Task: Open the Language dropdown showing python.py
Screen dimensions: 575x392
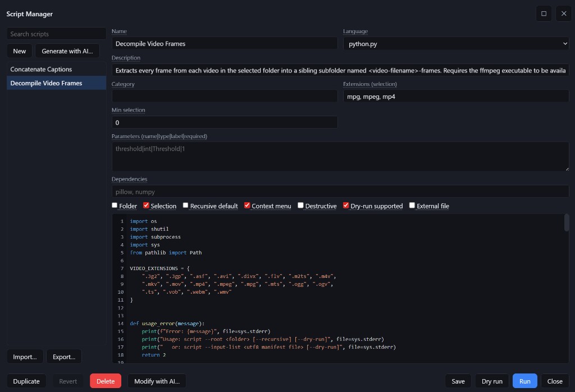Action: click(x=456, y=44)
